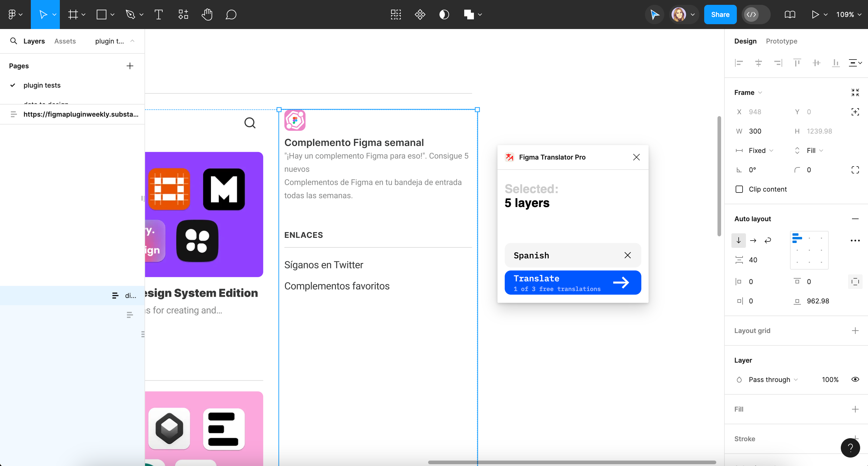The image size is (868, 466).
Task: Click the Create component icon
Action: click(x=420, y=15)
